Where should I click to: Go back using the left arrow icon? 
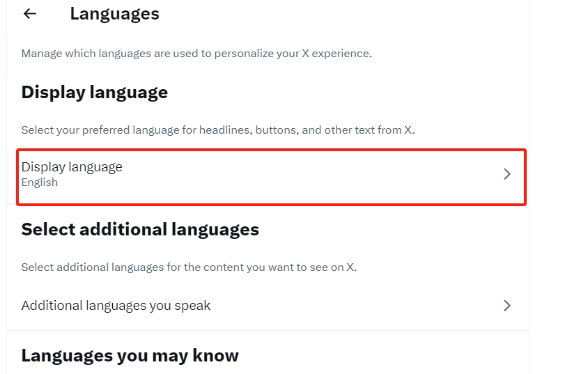(30, 13)
